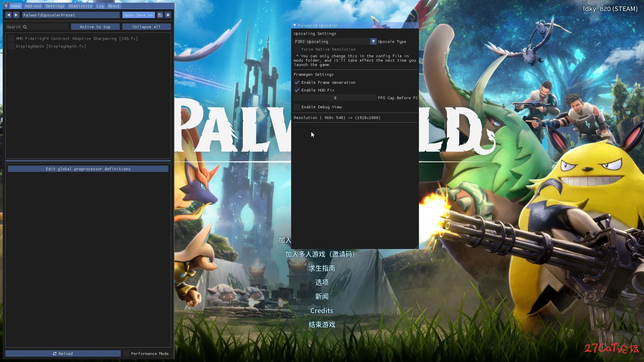
Task: Uncheck Enable Frame Generation
Action: [297, 82]
